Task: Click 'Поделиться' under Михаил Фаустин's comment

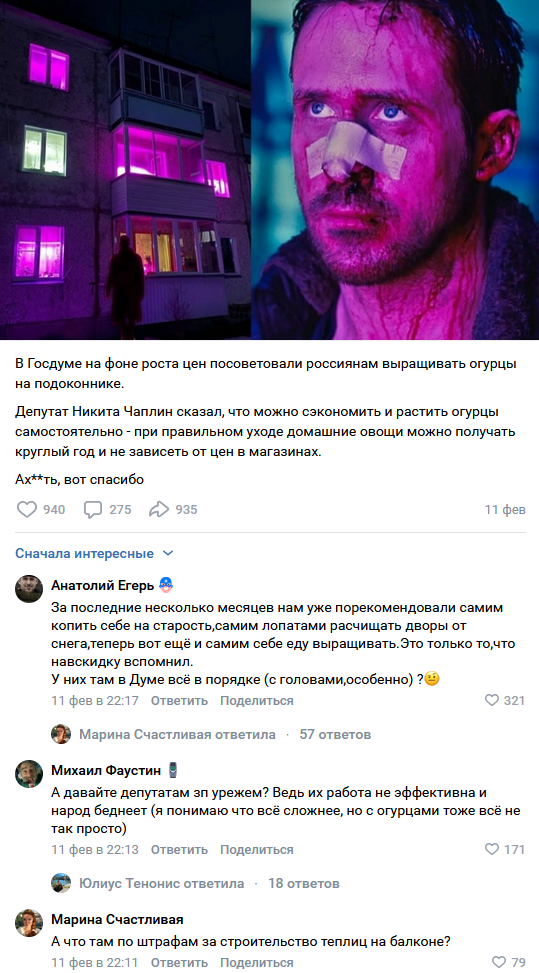Action: tap(257, 850)
